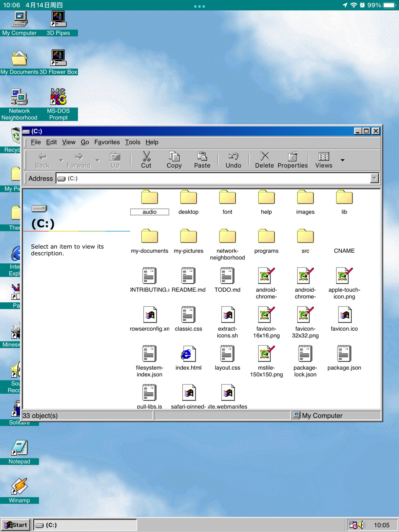Launch the 3D Pipes shortcut
This screenshot has width=399, height=532.
click(58, 23)
